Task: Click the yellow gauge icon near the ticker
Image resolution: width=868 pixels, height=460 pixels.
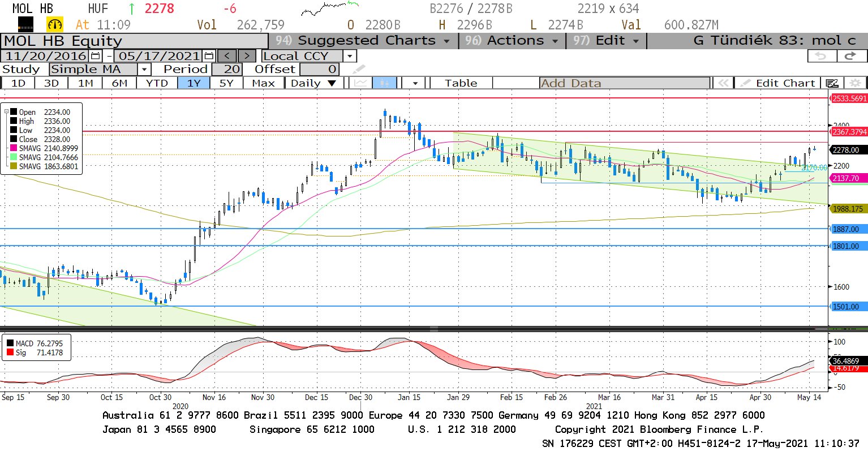Action: [55, 24]
